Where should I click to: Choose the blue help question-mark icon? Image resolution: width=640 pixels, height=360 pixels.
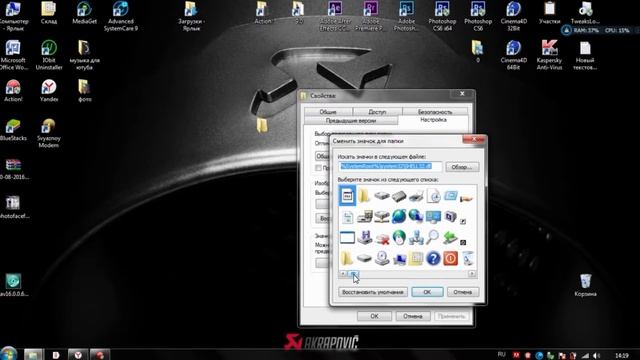433,258
